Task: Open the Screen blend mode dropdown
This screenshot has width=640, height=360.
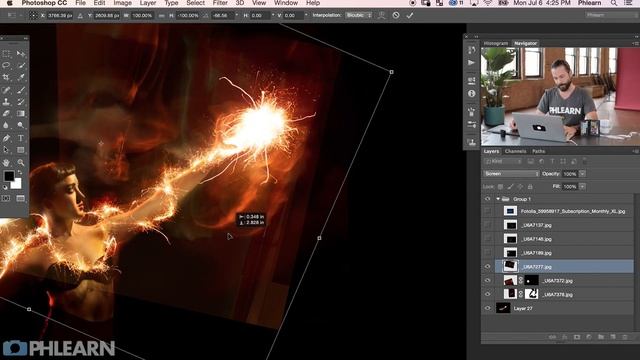Action: pyautogui.click(x=511, y=174)
